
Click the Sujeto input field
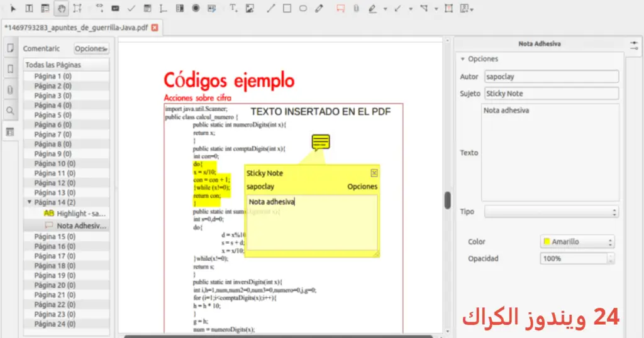551,94
